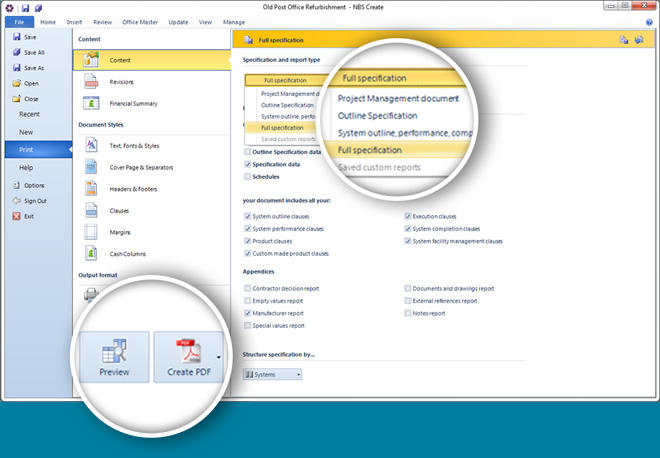
Task: Disable the Execution clauses checkbox
Action: (408, 216)
